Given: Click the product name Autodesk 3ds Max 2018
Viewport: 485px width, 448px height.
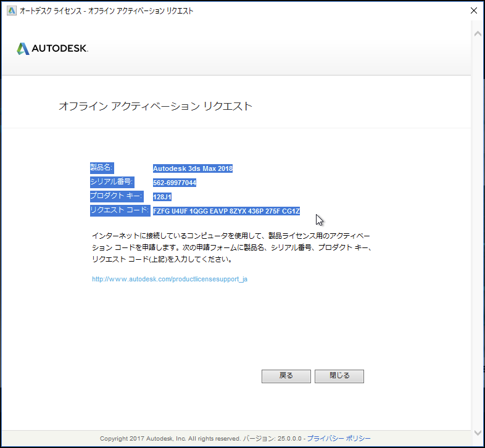Looking at the screenshot, I should pos(193,168).
